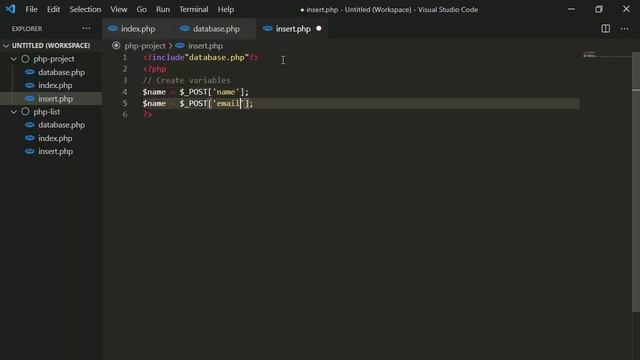Click php-project in the breadcrumb
The height and width of the screenshot is (360, 640).
point(145,46)
